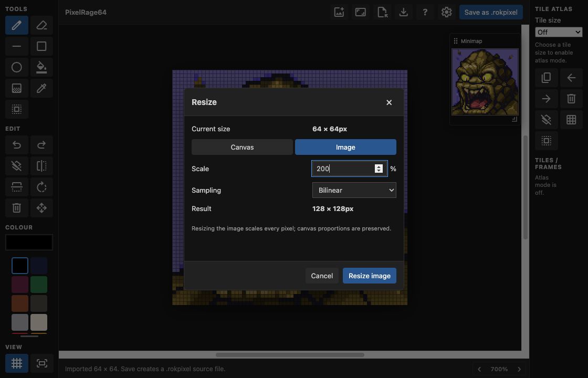Click the open file icon in header
Screen dimensions: 588x378
(x=382, y=12)
